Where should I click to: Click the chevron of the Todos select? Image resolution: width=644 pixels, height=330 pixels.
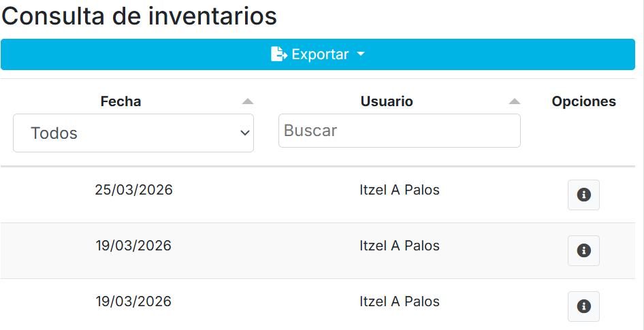click(x=245, y=133)
